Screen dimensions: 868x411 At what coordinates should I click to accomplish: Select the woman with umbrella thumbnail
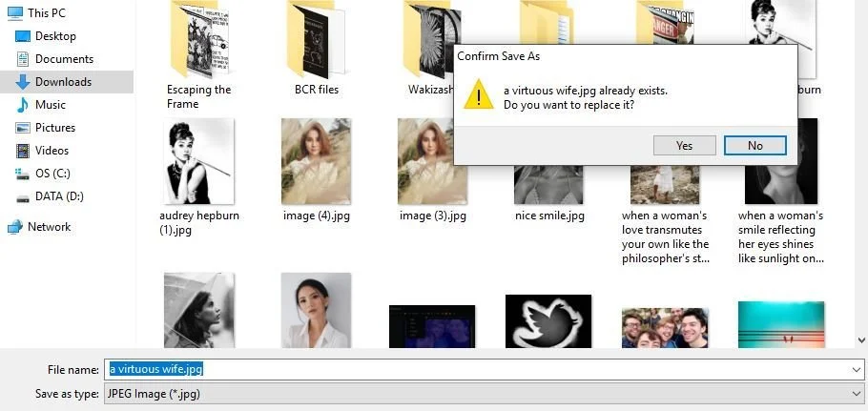click(x=199, y=310)
